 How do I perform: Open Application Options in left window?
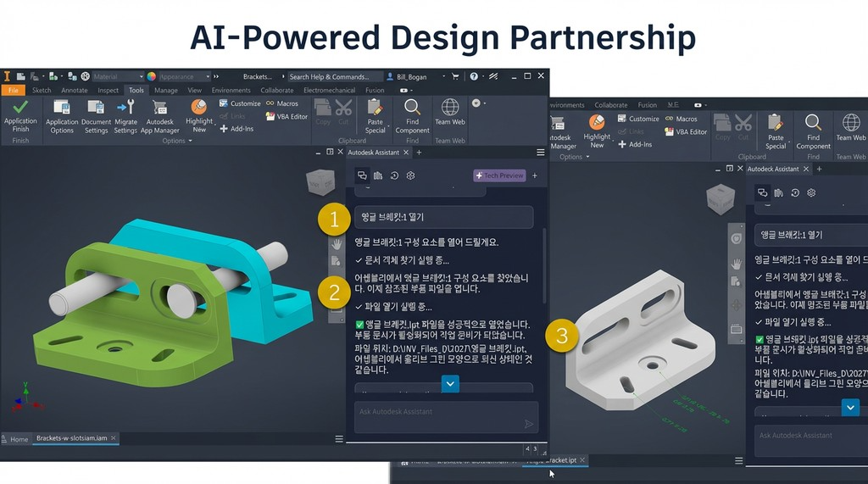[62, 117]
